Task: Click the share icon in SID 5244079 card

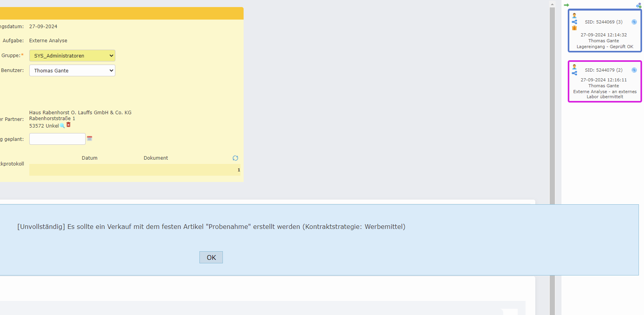Action: point(574,73)
